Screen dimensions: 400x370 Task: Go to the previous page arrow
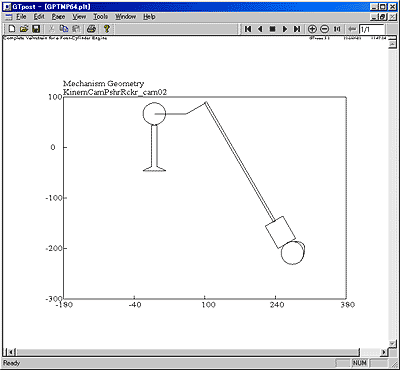point(260,29)
